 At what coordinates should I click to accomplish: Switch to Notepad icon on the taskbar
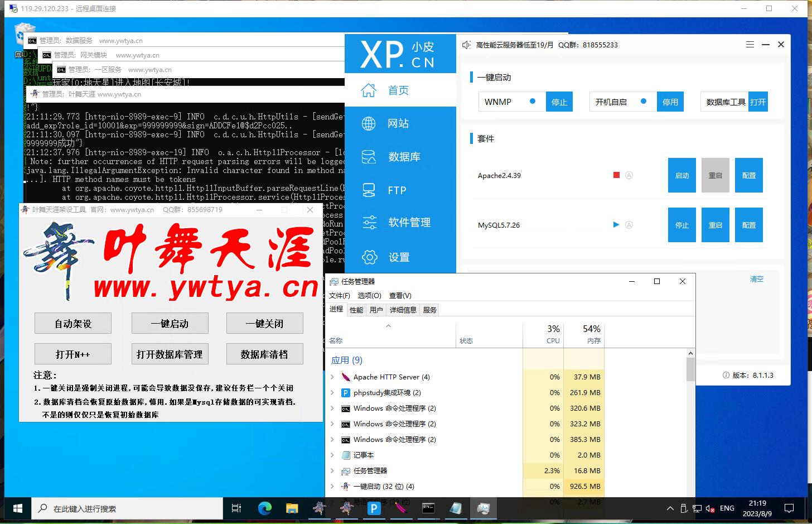tap(456, 508)
